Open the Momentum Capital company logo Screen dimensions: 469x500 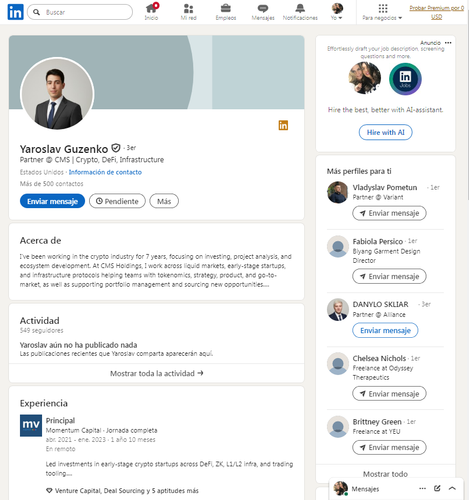[31, 425]
